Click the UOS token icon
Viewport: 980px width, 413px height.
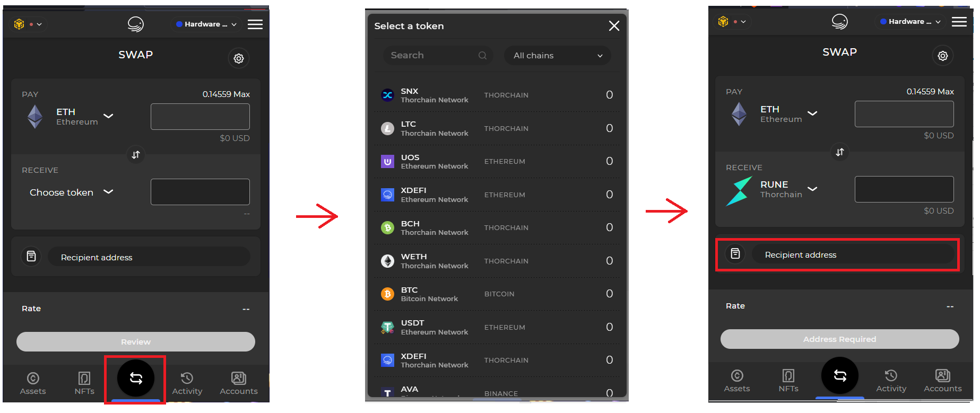388,162
